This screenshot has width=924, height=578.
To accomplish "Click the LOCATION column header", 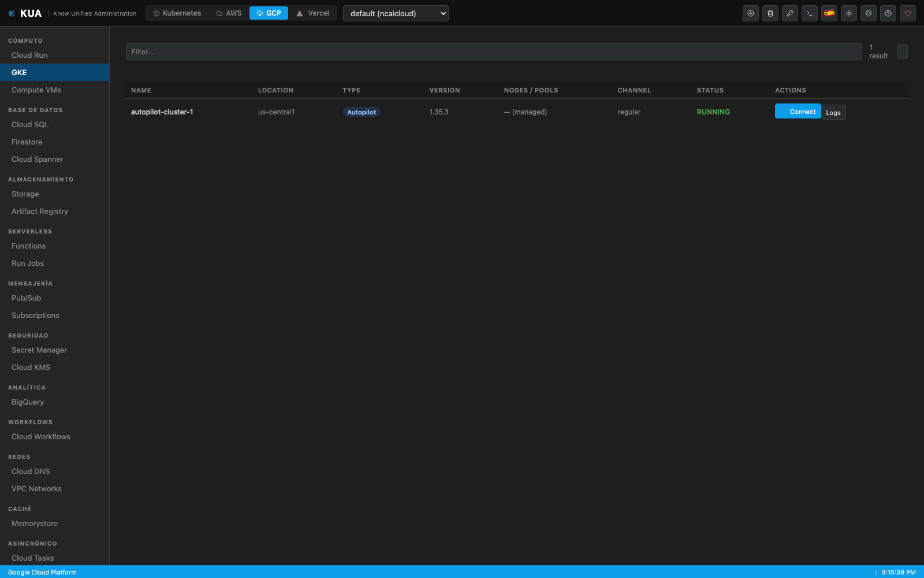I will [275, 90].
